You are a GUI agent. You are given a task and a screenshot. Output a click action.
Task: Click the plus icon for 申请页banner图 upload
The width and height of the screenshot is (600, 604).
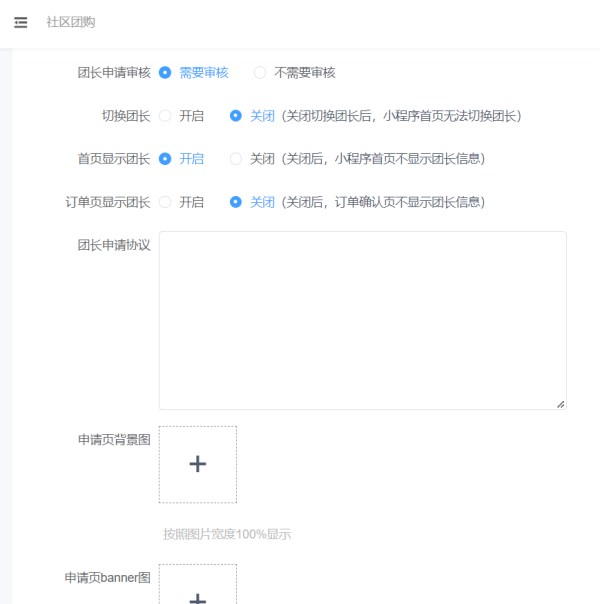pyautogui.click(x=198, y=596)
